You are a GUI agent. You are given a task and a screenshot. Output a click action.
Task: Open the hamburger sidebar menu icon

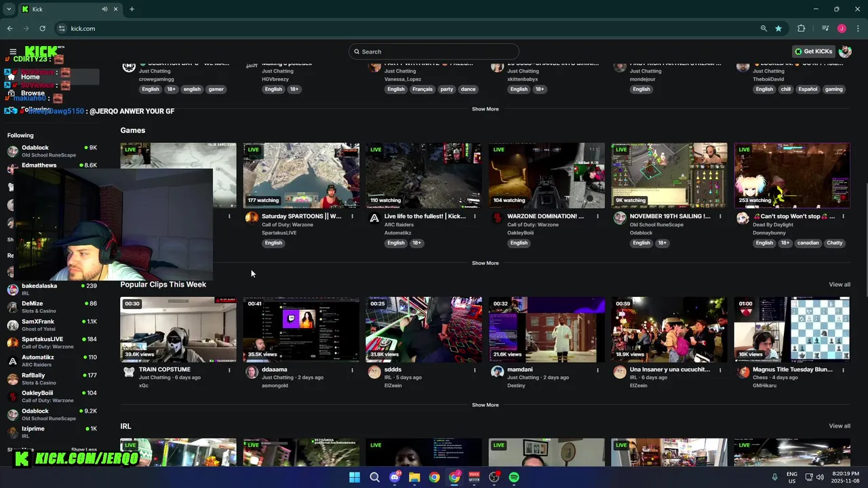pos(13,52)
